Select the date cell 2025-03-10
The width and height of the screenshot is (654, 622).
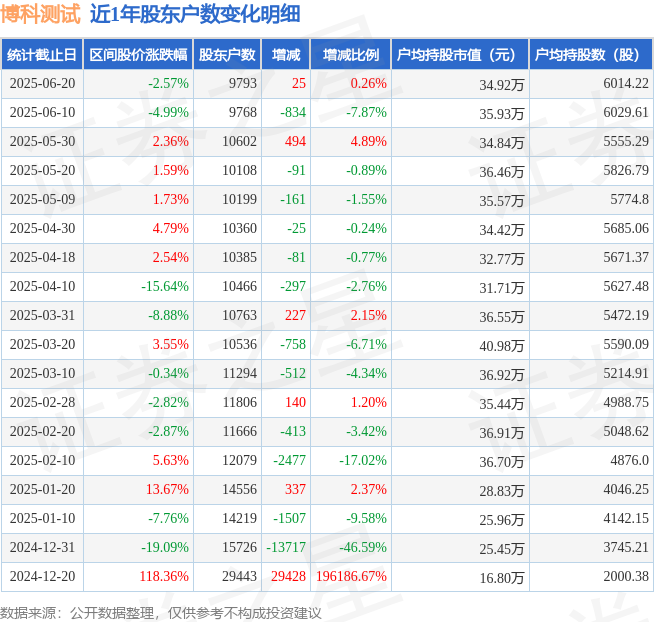point(43,373)
